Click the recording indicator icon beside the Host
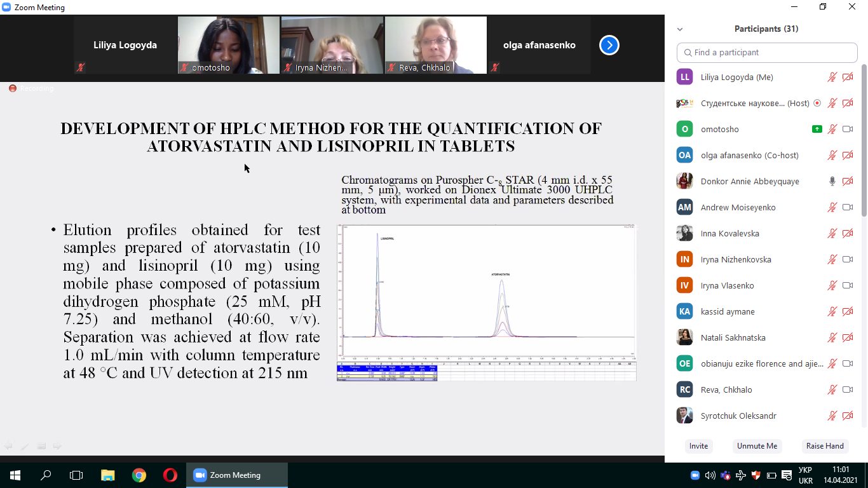This screenshot has width=868, height=488. click(817, 103)
